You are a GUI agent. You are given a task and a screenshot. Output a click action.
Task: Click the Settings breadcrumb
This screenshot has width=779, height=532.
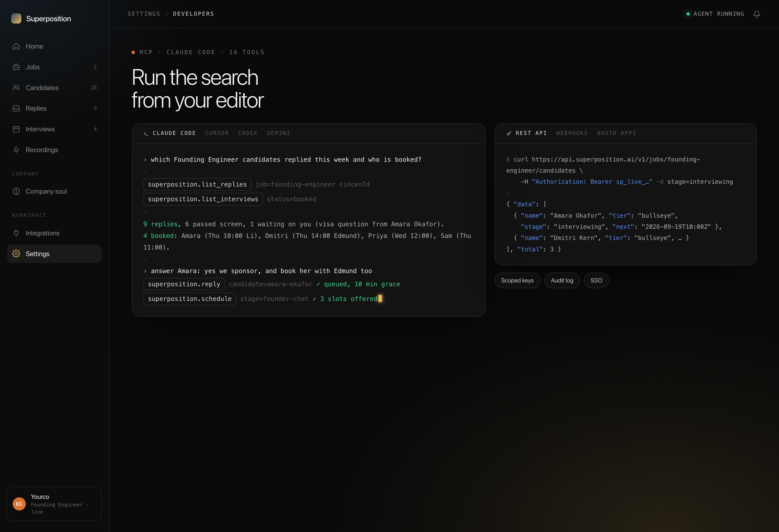click(x=144, y=14)
